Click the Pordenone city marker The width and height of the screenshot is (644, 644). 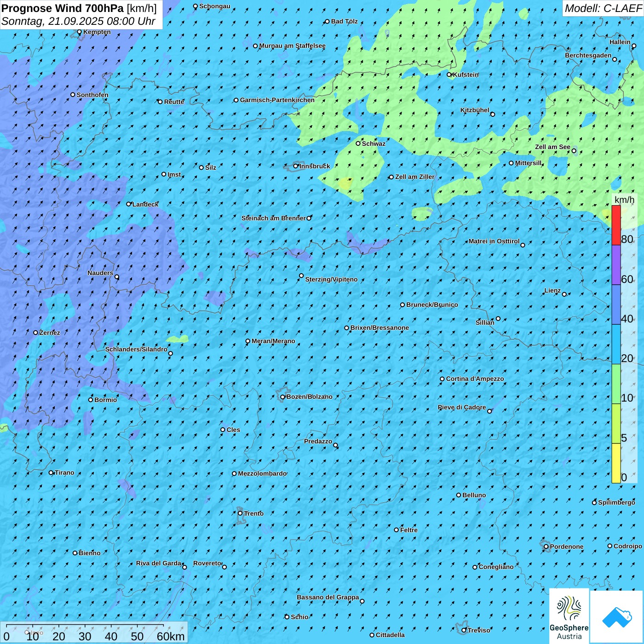(546, 546)
